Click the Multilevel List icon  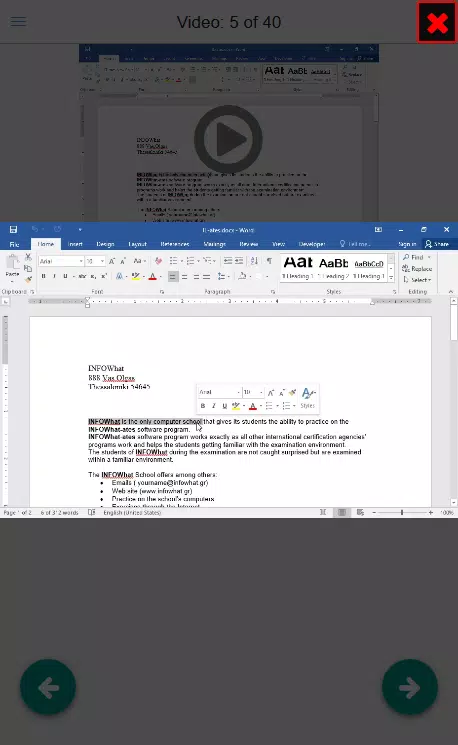[207, 261]
